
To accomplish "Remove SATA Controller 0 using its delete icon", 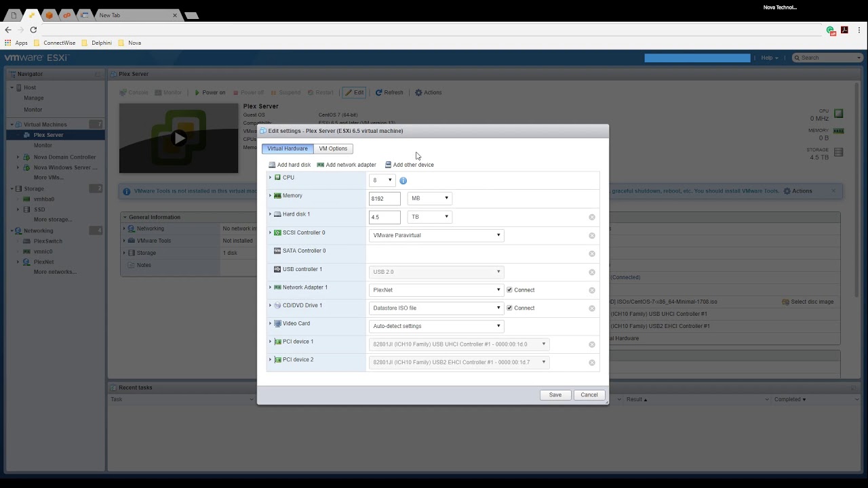I will click(x=592, y=253).
